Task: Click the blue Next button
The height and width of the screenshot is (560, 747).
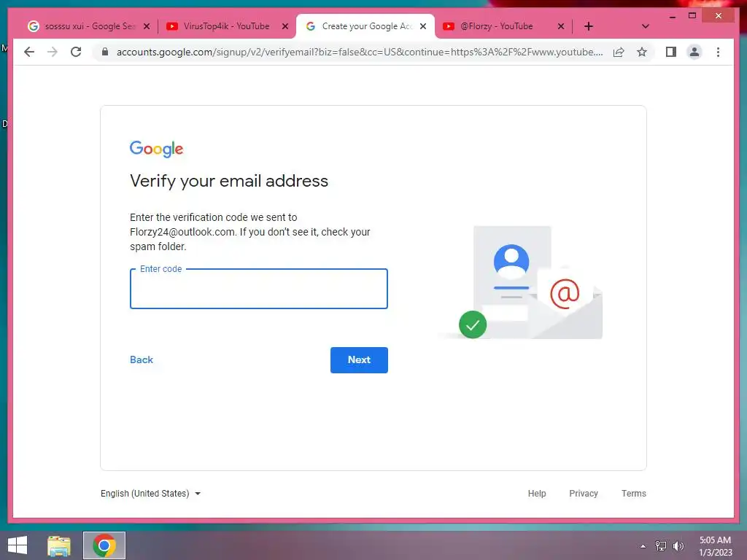Action: (359, 360)
